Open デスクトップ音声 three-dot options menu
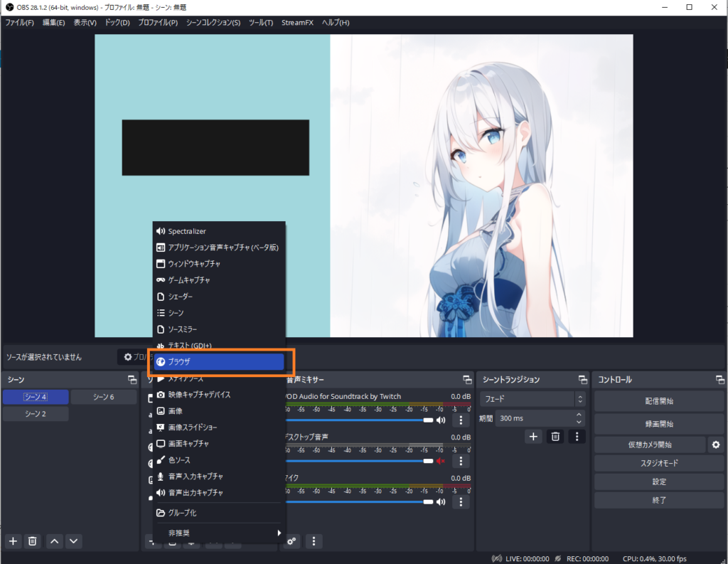Screen dimensions: 728x564 click(x=461, y=461)
